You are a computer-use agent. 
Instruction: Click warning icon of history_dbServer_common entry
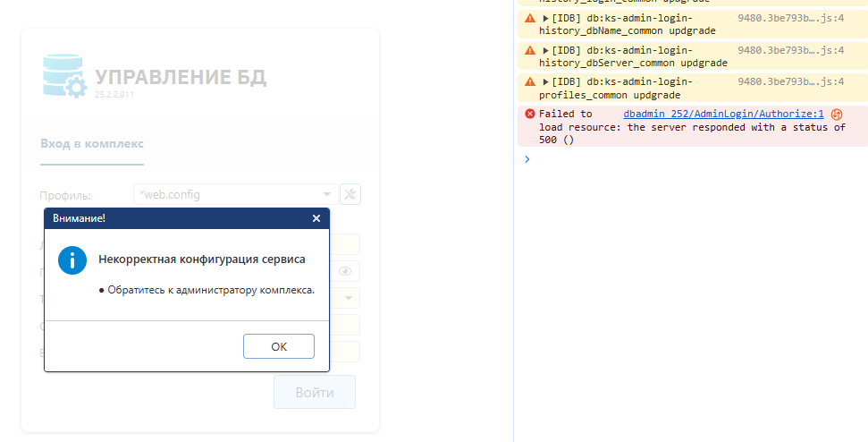pos(530,50)
